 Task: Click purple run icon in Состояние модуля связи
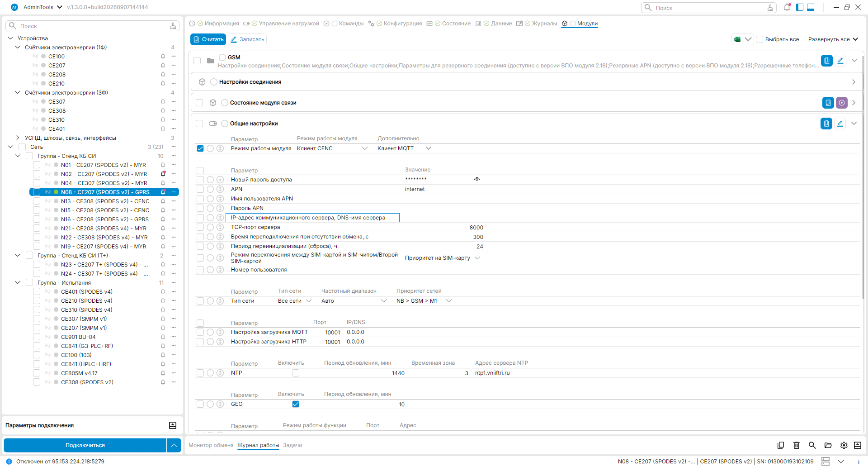coord(842,103)
